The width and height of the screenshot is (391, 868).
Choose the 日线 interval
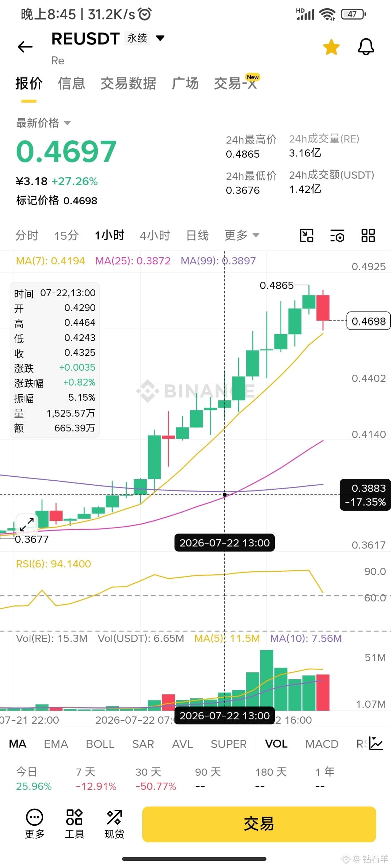(x=197, y=235)
